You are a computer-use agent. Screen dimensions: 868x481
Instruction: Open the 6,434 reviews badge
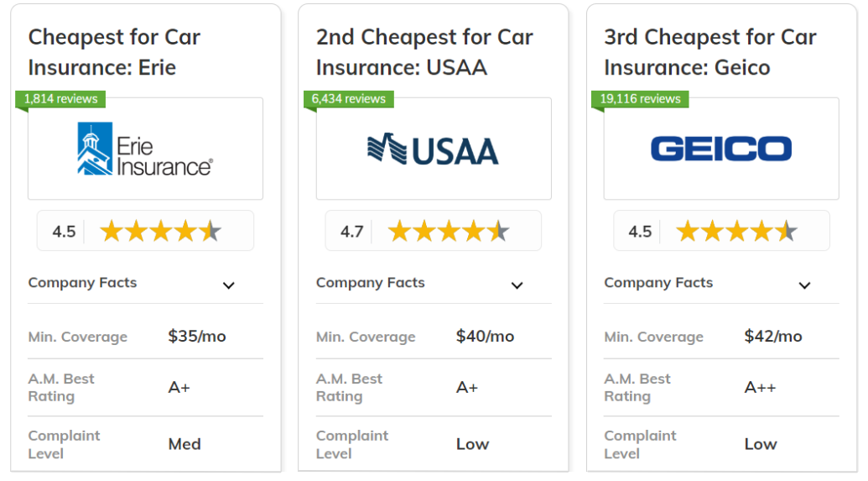348,99
